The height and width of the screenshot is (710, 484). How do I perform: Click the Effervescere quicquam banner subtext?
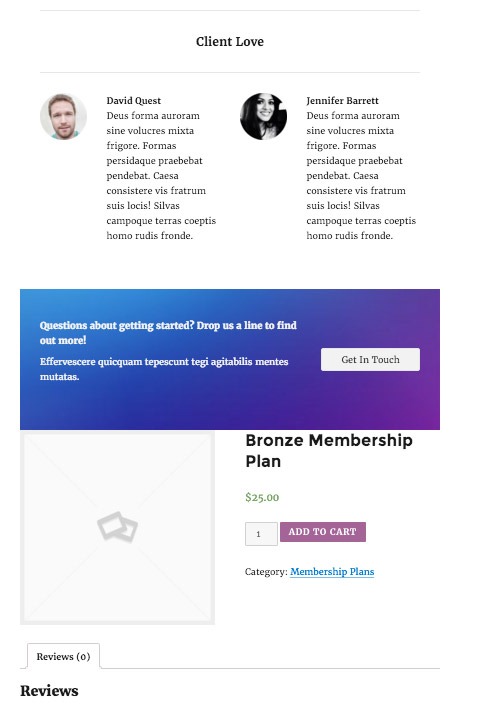click(164, 369)
